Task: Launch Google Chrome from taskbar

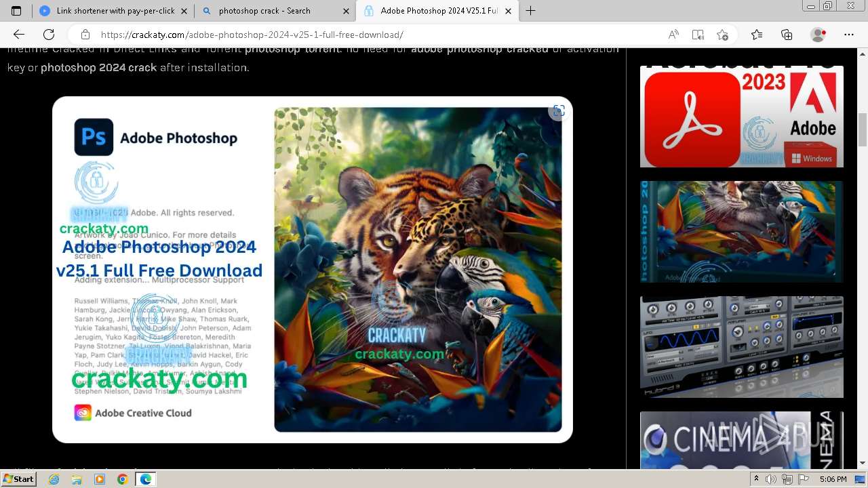Action: [122, 479]
